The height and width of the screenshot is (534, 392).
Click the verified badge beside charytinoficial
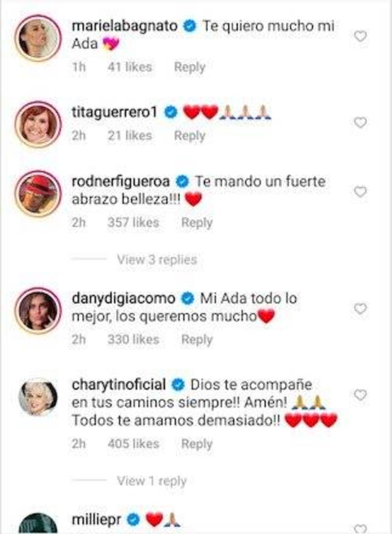coord(178,385)
